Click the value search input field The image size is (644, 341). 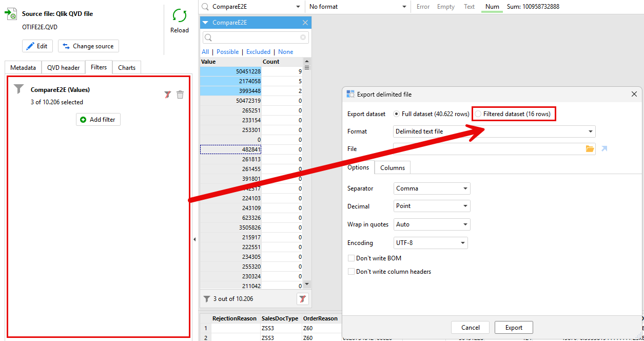pyautogui.click(x=251, y=37)
